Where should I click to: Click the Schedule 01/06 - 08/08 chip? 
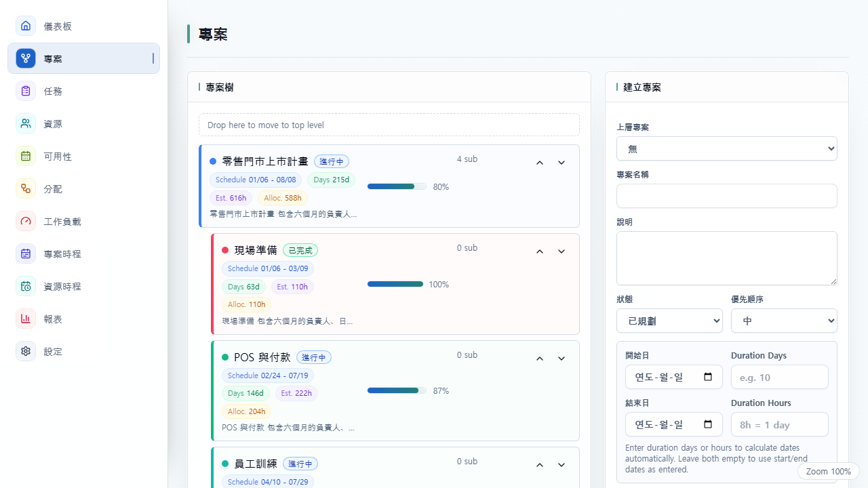point(256,180)
